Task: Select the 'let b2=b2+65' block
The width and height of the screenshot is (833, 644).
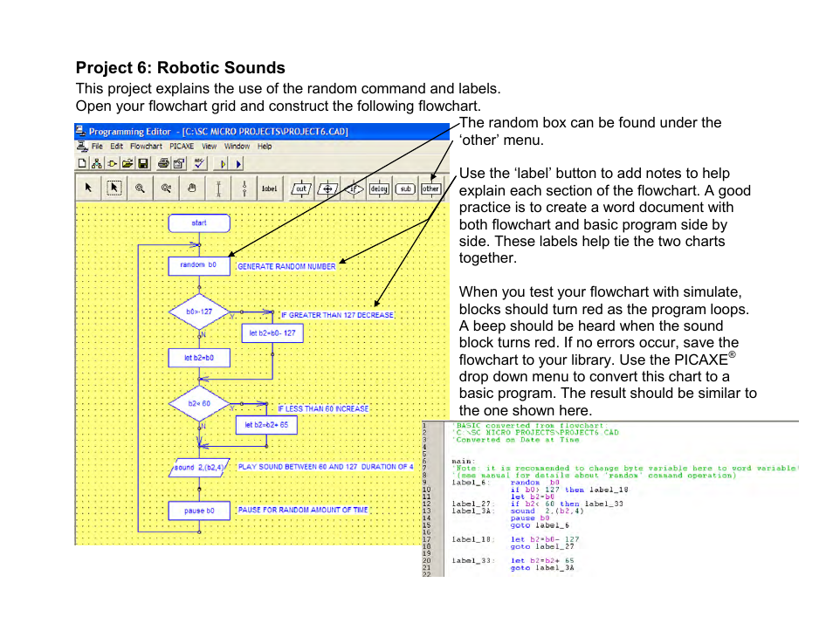Action: tap(266, 425)
